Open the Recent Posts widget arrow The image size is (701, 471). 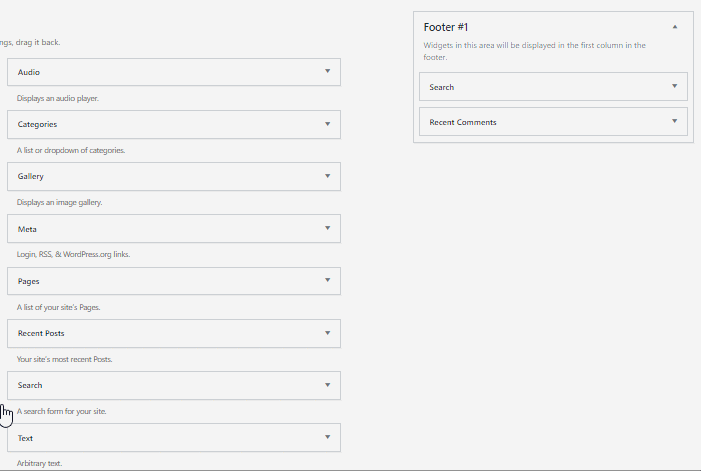pyautogui.click(x=327, y=332)
